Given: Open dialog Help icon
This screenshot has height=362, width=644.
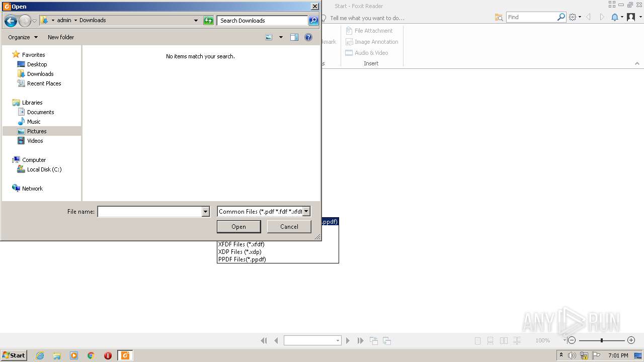Looking at the screenshot, I should point(308,37).
